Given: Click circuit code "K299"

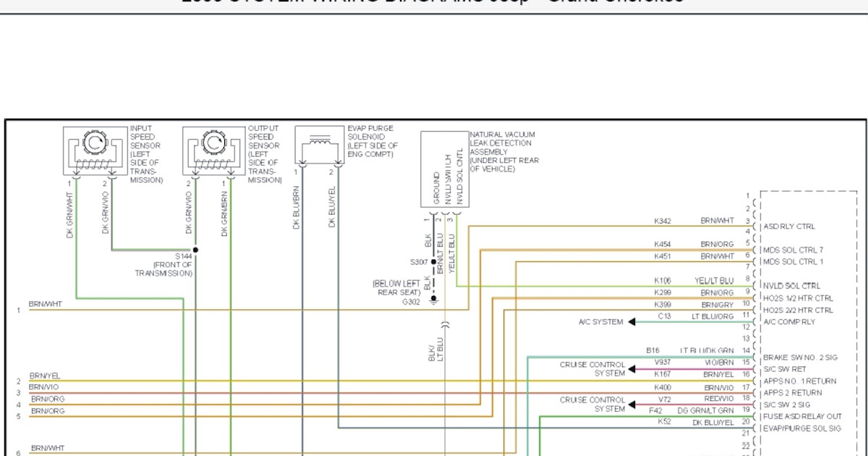Looking at the screenshot, I should (x=663, y=292).
